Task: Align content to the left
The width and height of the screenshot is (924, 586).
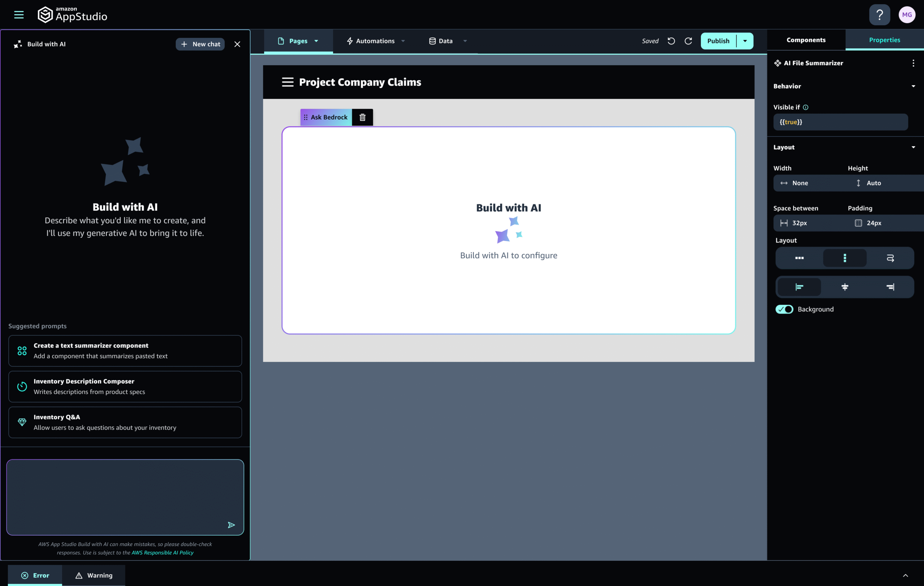Action: 799,287
